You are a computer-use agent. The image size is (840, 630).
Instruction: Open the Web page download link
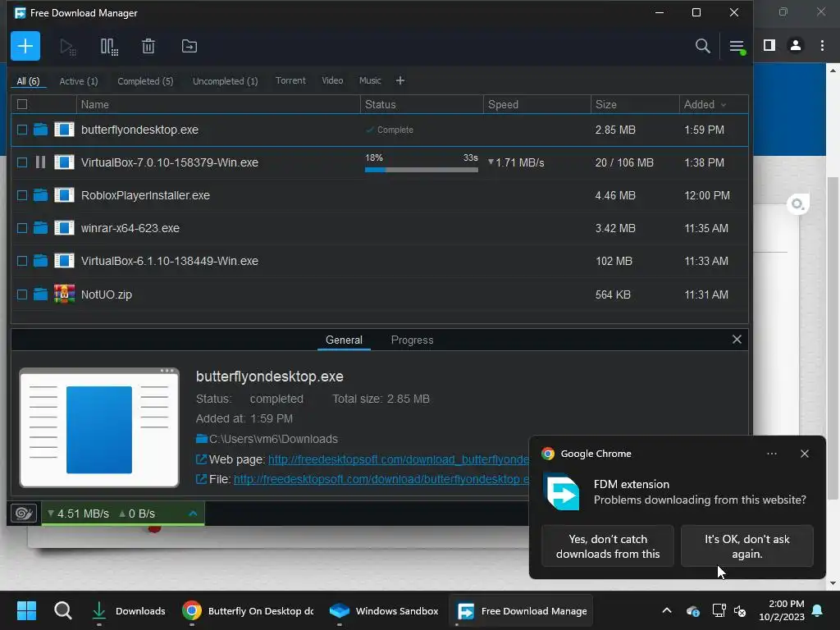398,459
